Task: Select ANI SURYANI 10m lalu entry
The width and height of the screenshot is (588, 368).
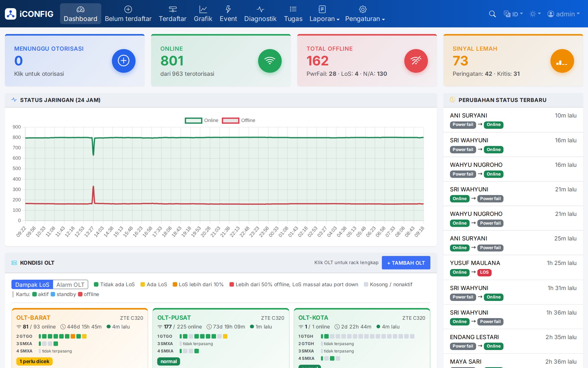Action: coord(513,120)
